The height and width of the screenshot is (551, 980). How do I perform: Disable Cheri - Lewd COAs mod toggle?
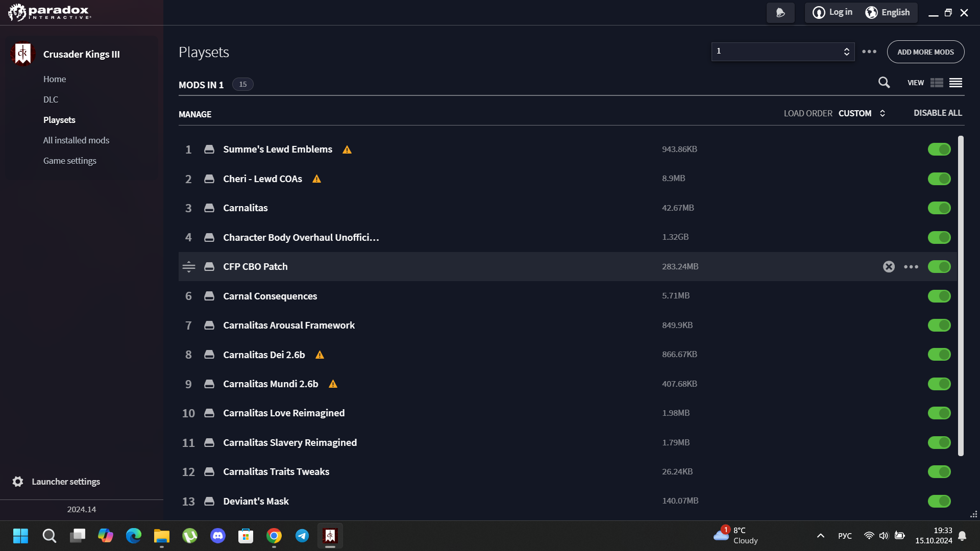[x=939, y=179]
